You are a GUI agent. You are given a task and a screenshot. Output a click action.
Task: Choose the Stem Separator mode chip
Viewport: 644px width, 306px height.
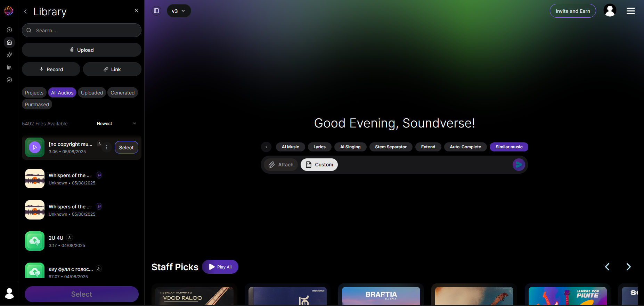(391, 147)
